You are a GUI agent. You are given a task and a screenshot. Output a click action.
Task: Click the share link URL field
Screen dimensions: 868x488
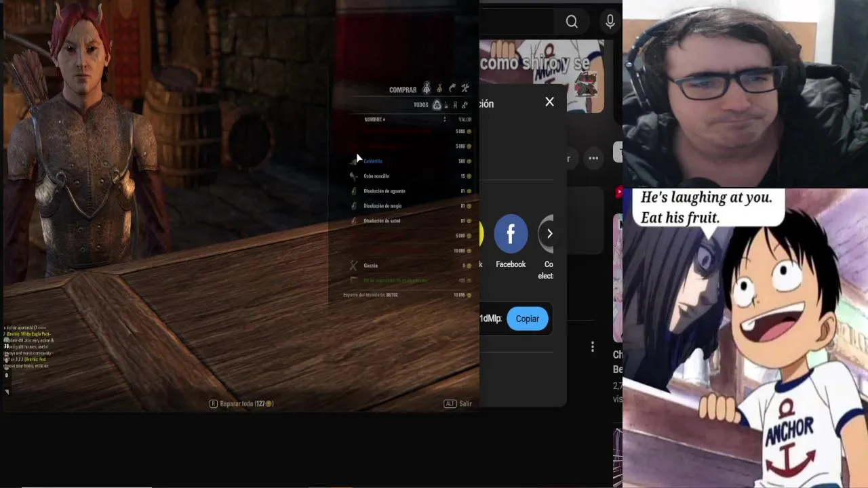[x=492, y=319]
